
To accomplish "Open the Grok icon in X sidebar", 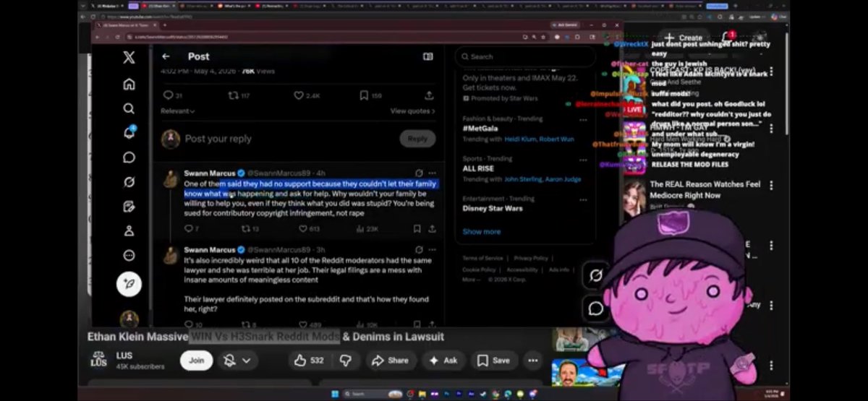I will click(129, 182).
